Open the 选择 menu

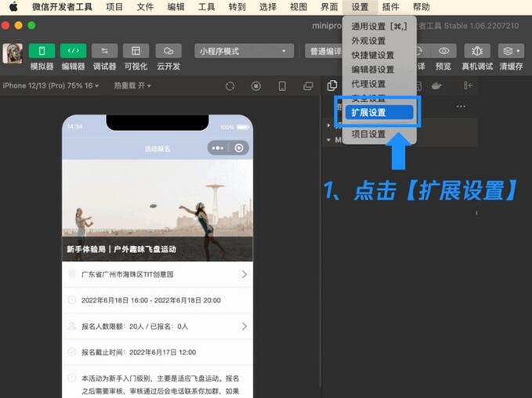pyautogui.click(x=268, y=7)
